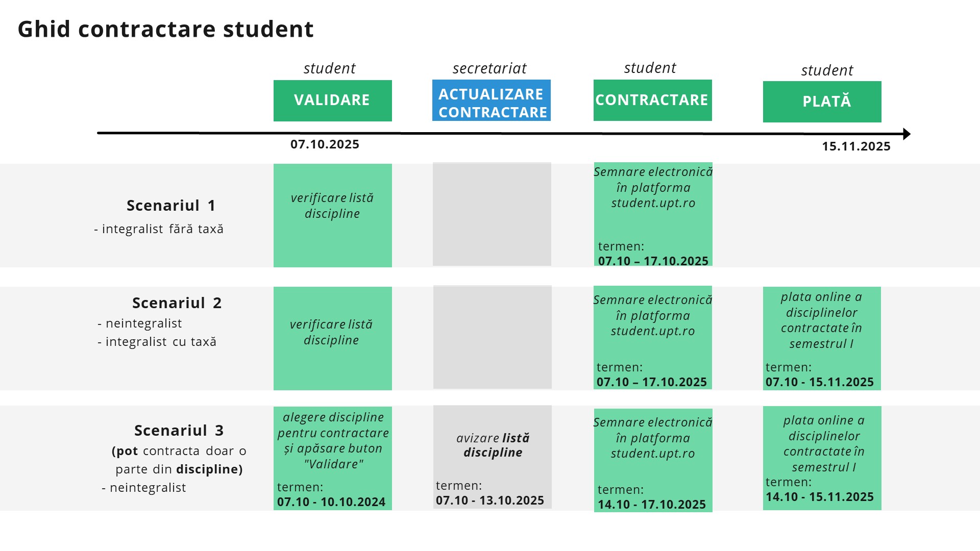Viewport: 980px width, 551px height.
Task: Click the "secretariat" label above the blue box
Action: coord(489,68)
